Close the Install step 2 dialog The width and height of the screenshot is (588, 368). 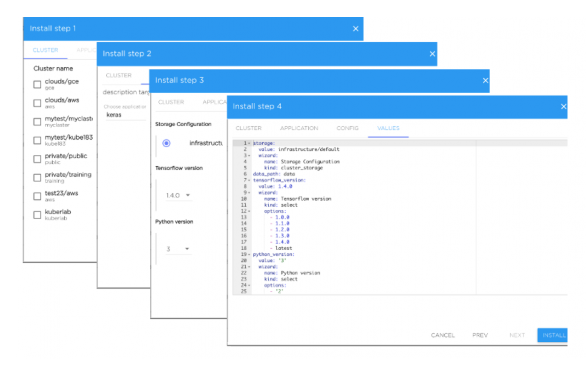432,54
